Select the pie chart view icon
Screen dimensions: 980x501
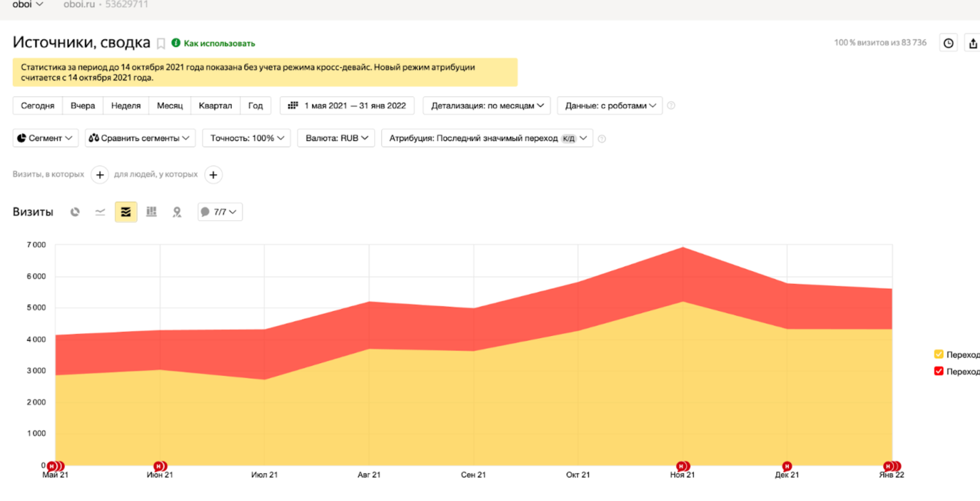(x=75, y=212)
